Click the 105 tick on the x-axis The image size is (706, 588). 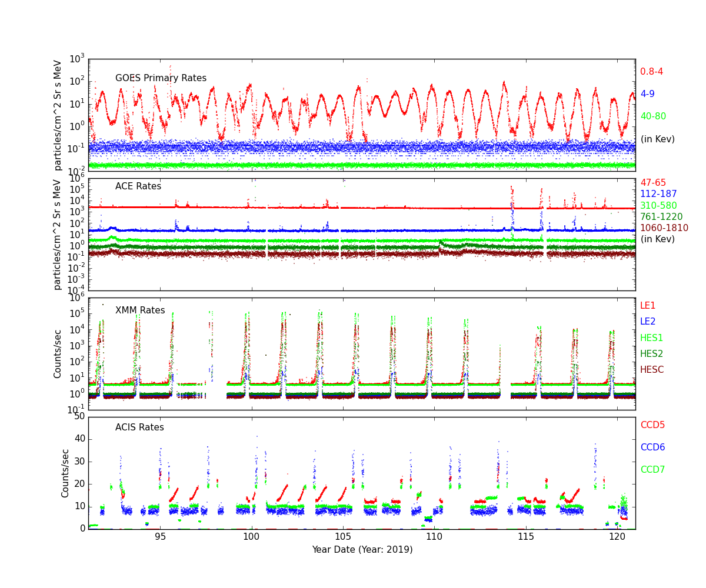point(343,537)
